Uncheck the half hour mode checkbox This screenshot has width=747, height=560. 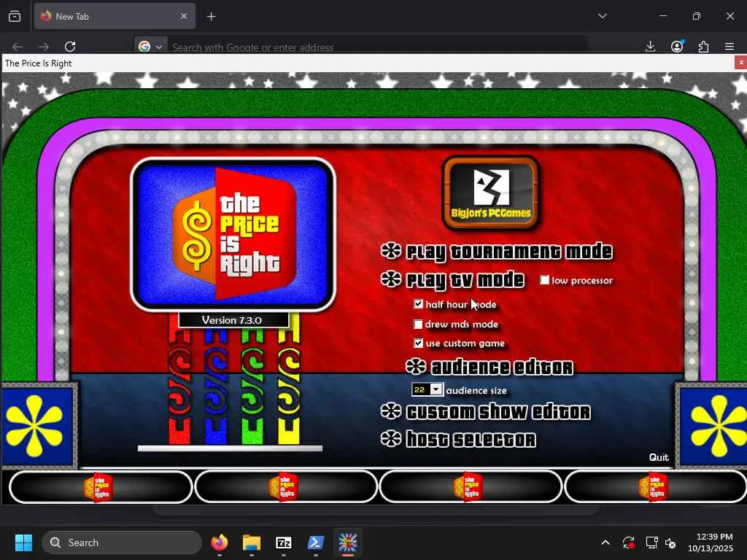pos(418,304)
